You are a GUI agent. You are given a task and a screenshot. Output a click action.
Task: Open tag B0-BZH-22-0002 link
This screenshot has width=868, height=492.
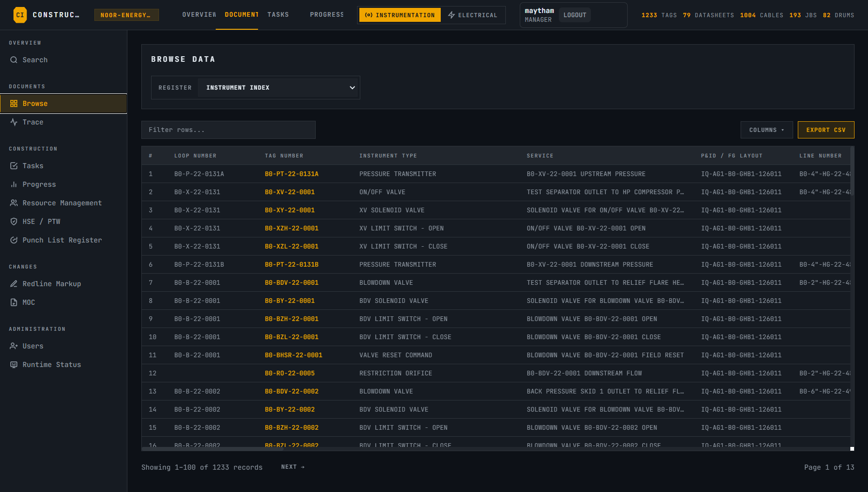pos(292,427)
